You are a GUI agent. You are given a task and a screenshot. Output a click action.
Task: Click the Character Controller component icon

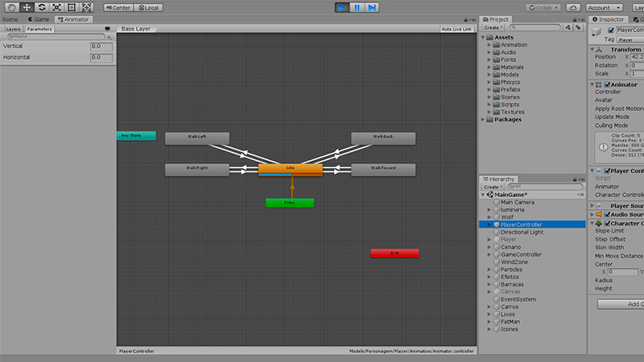599,224
